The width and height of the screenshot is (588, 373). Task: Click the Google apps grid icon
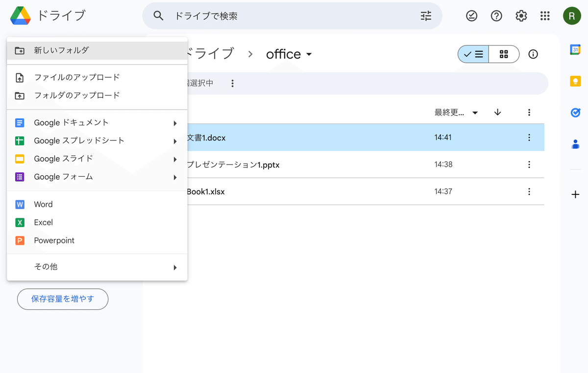545,16
